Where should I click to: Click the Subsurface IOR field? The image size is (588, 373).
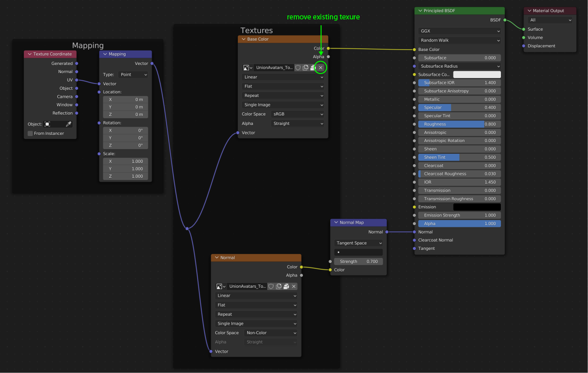(459, 83)
